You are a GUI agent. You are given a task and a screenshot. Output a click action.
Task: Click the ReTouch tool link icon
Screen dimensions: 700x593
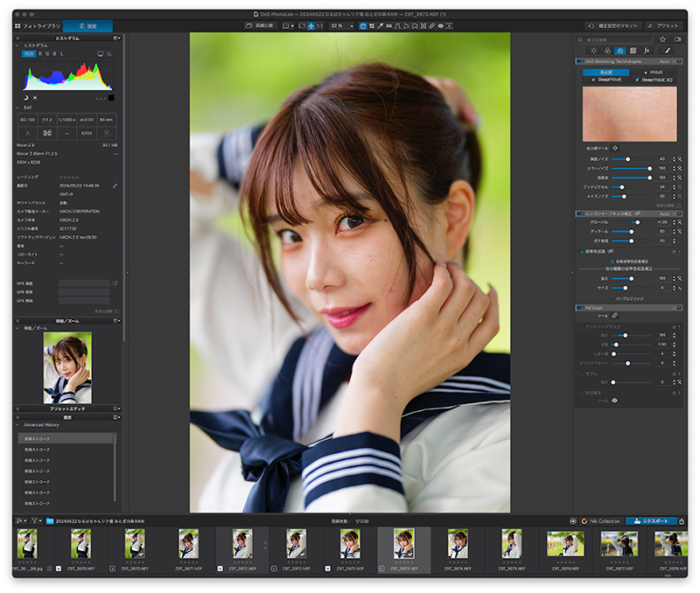pyautogui.click(x=615, y=316)
